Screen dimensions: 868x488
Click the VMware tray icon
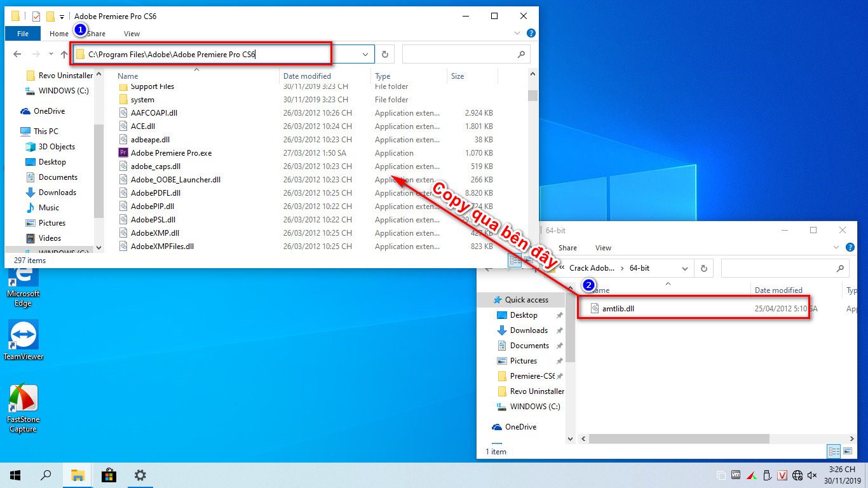click(x=736, y=475)
